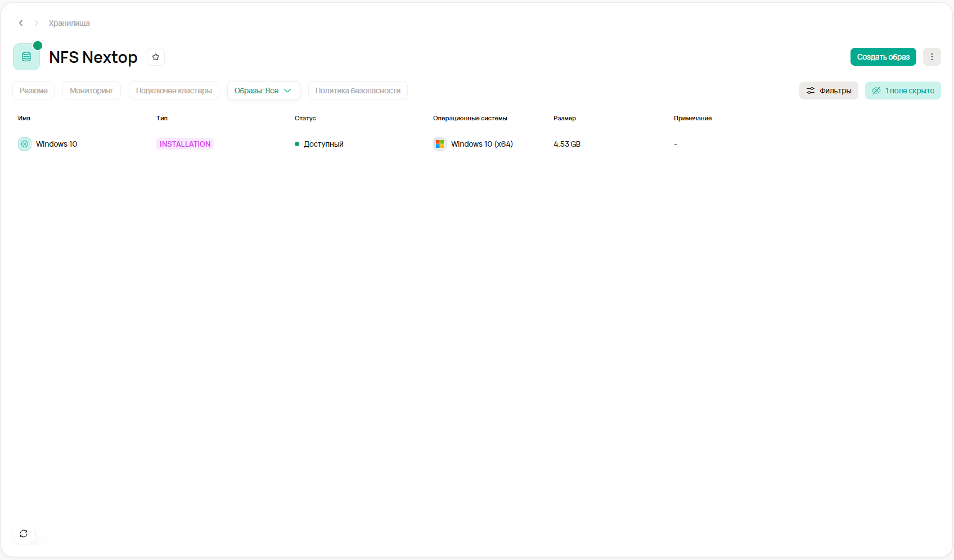Click the Windows logo OS icon

coord(440,144)
